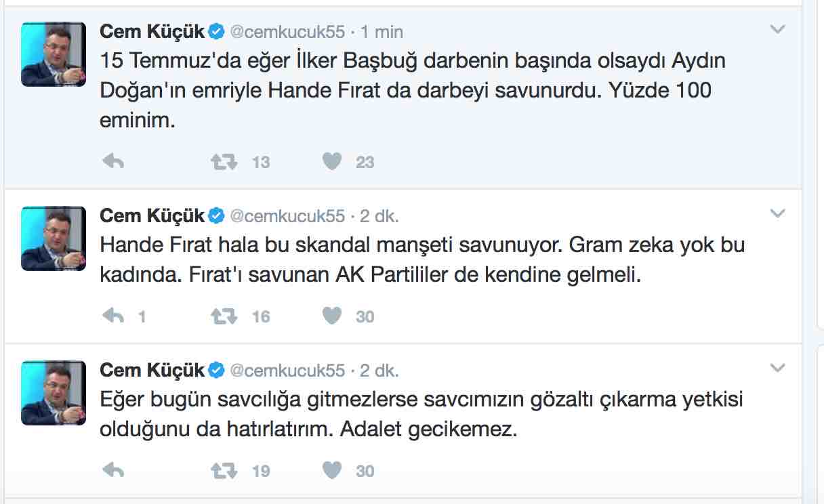
Task: Like the 15 Temmuz tweet
Action: [x=331, y=161]
